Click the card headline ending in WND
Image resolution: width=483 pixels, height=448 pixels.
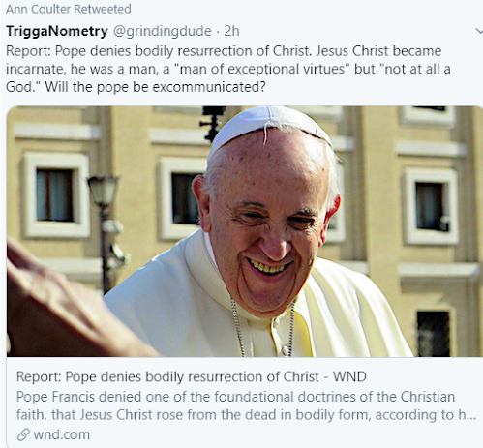[192, 376]
